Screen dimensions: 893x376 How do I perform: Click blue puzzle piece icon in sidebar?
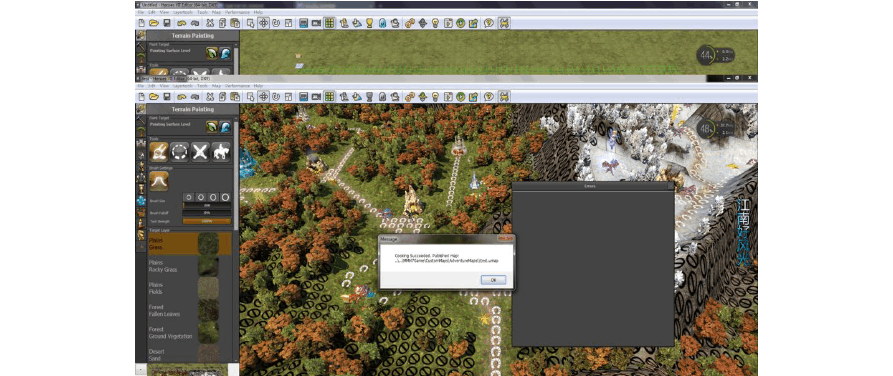click(141, 201)
